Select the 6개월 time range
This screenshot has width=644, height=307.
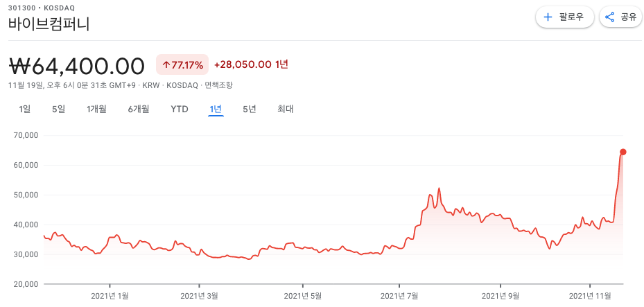coord(139,109)
